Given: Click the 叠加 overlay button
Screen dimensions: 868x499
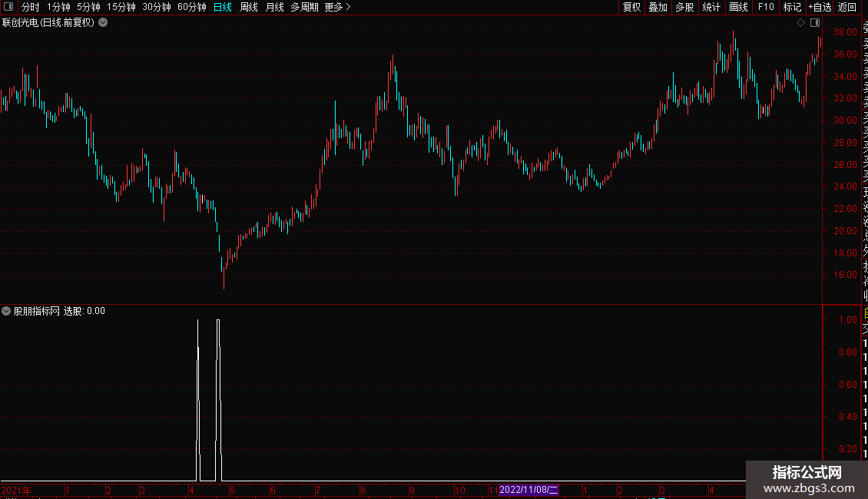Looking at the screenshot, I should pyautogui.click(x=658, y=7).
